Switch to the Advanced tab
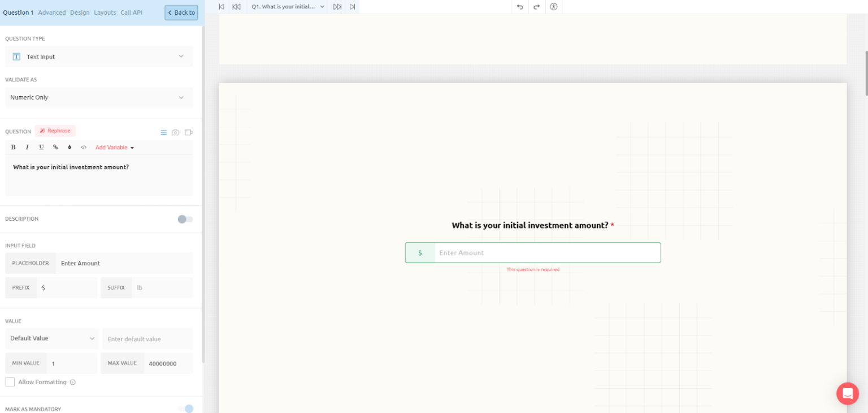The height and width of the screenshot is (413, 868). pyautogui.click(x=52, y=12)
